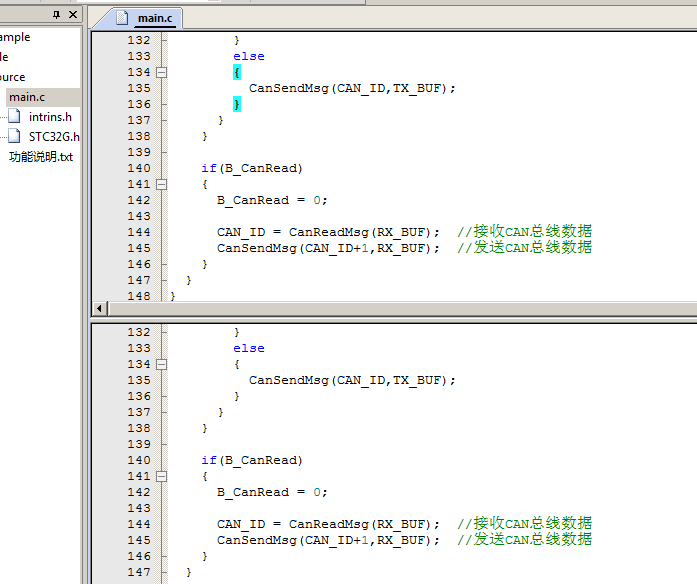Click 'if(B_CanRead)' in lower pane
697x584 pixels.
click(x=252, y=460)
